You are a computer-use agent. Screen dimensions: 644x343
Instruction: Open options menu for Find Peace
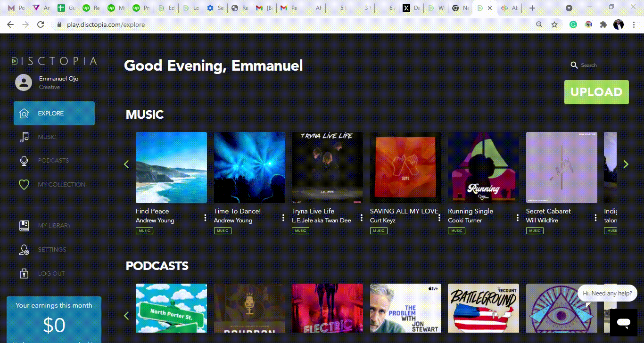(205, 217)
